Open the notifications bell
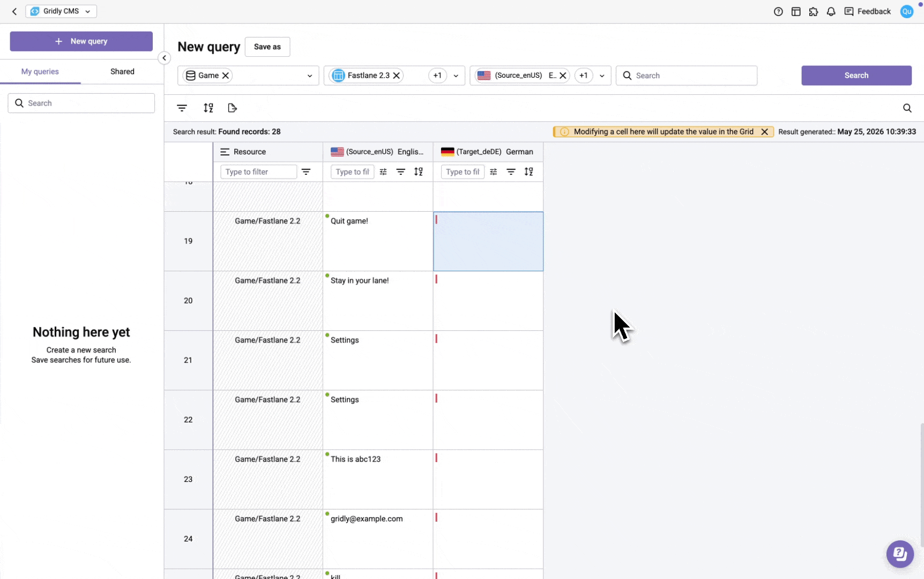924x579 pixels. pos(831,11)
